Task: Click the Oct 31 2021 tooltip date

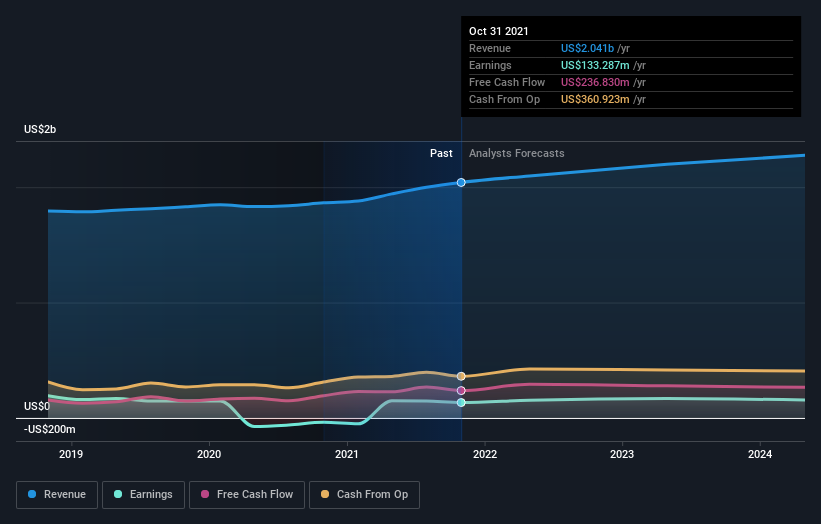Action: [x=499, y=31]
